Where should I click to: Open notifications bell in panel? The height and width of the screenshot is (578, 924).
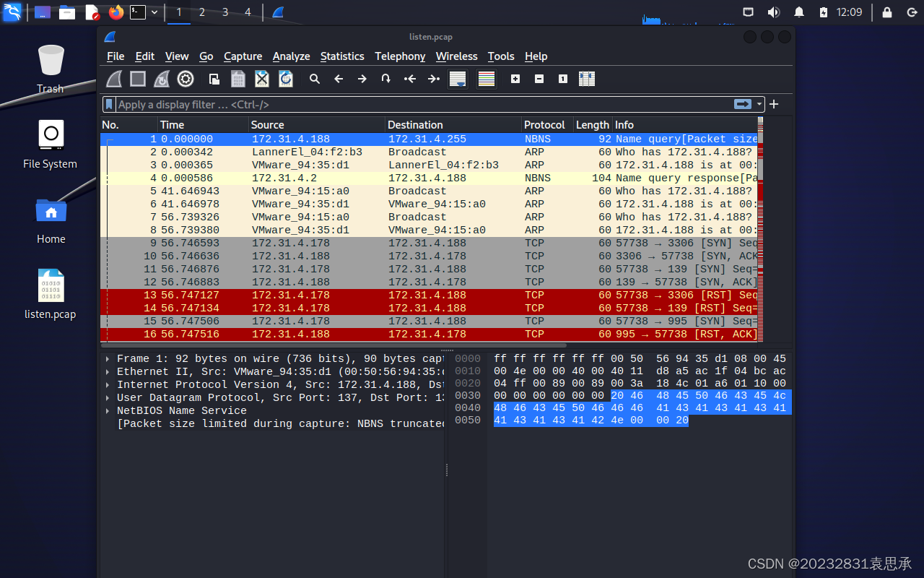click(x=799, y=12)
